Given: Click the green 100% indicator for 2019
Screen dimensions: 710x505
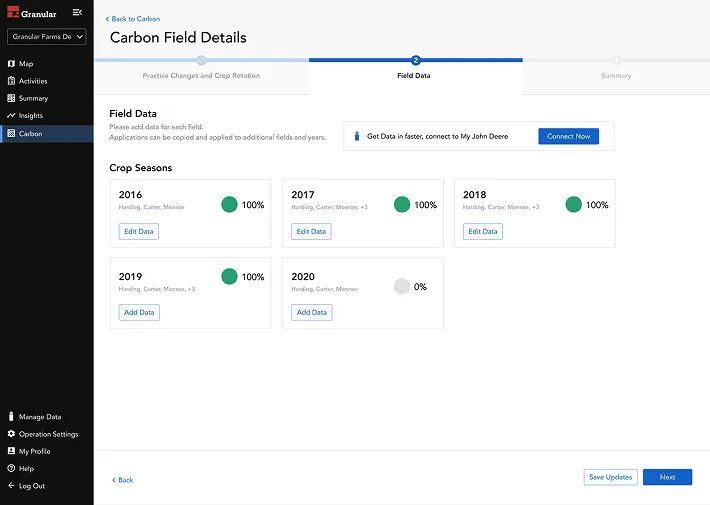Looking at the screenshot, I should pyautogui.click(x=230, y=276).
